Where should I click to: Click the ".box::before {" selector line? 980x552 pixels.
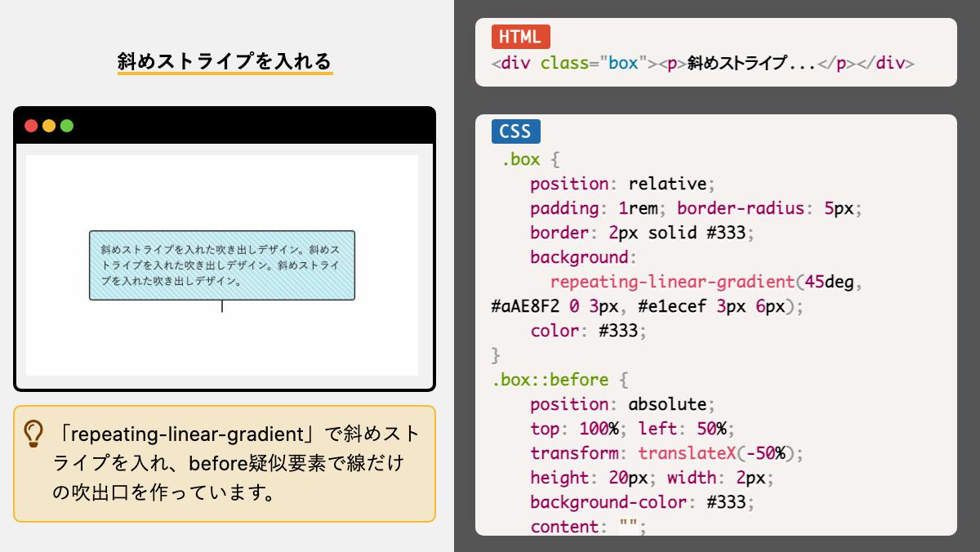559,380
